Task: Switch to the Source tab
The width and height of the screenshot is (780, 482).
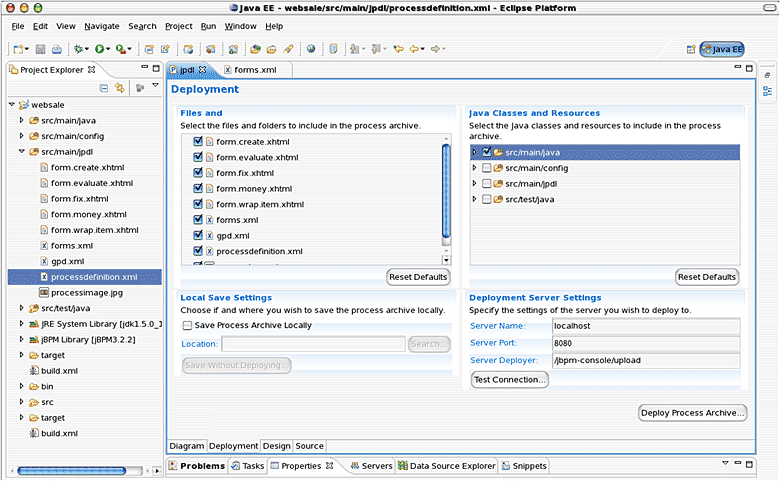Action: tap(309, 446)
